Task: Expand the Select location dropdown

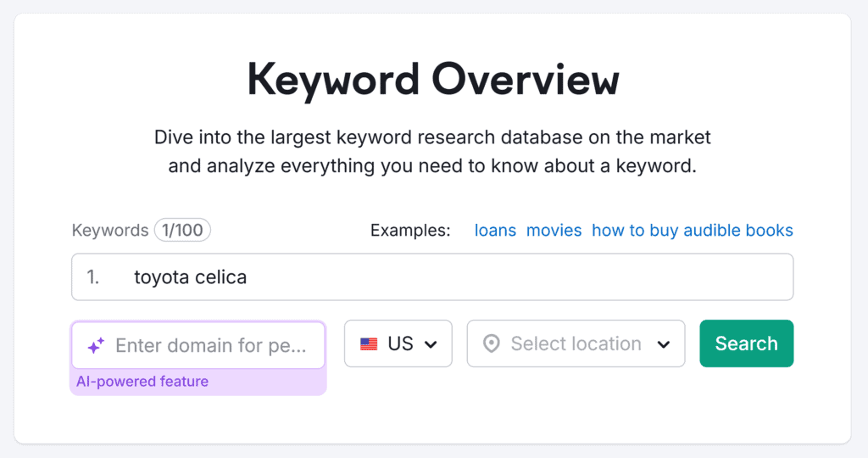Action: tap(576, 343)
